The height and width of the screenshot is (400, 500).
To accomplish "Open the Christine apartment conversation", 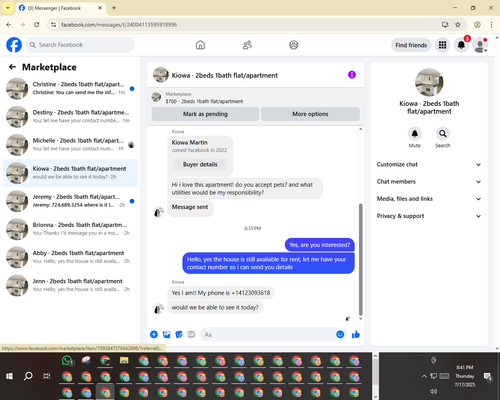I will pos(70,88).
